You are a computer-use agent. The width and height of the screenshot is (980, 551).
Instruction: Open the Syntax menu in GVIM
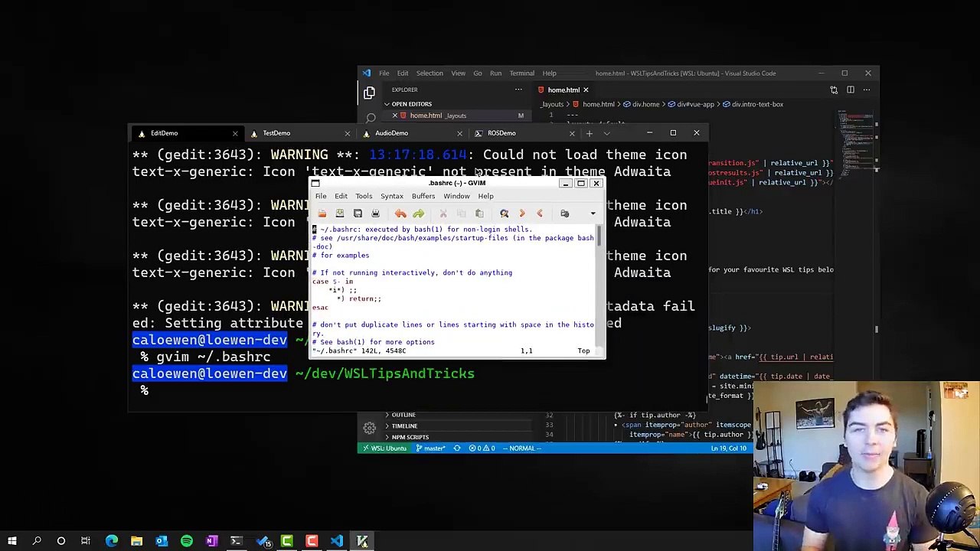tap(392, 196)
